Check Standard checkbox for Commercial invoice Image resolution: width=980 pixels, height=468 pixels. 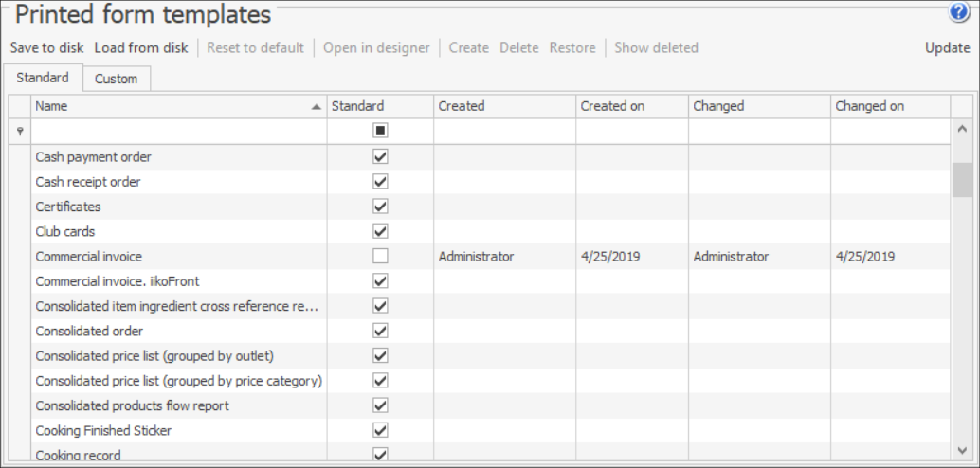pyautogui.click(x=380, y=256)
